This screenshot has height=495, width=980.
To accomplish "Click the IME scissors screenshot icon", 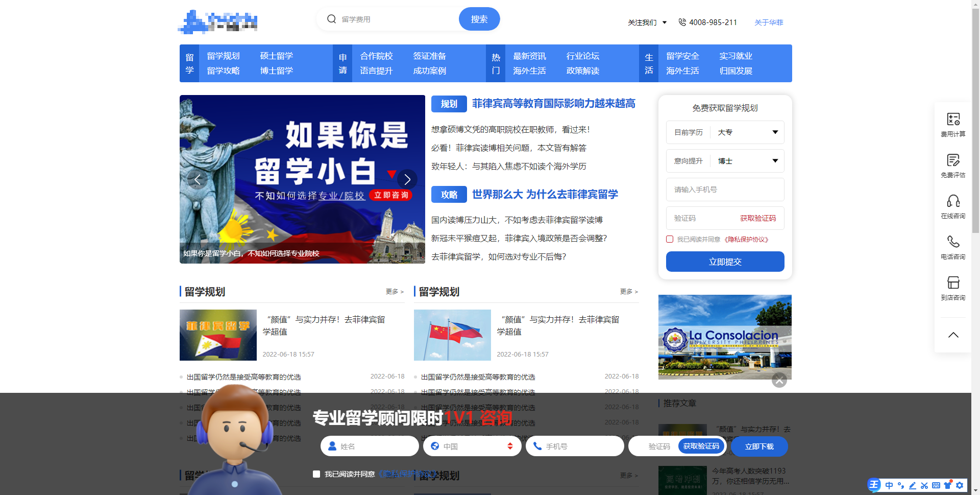I will pos(924,485).
